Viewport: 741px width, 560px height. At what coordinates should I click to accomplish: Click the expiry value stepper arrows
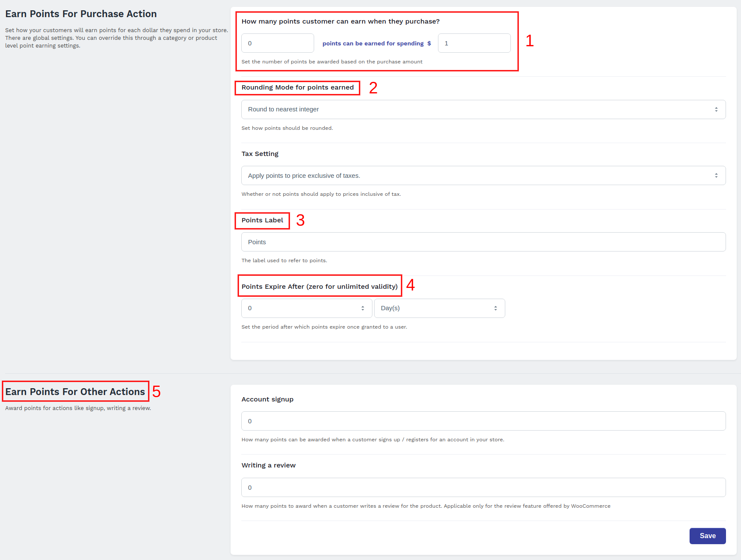coord(362,308)
